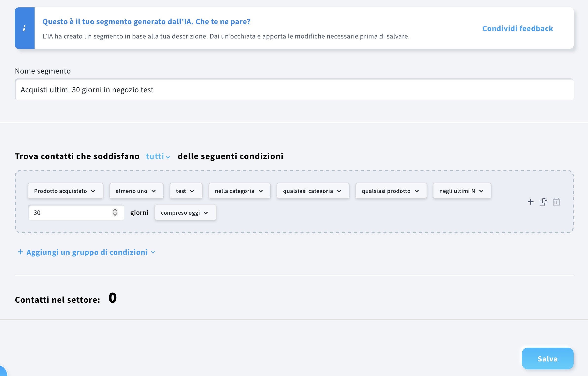Open the almeno uno dropdown
Screen dimensions: 588x376
pos(136,191)
